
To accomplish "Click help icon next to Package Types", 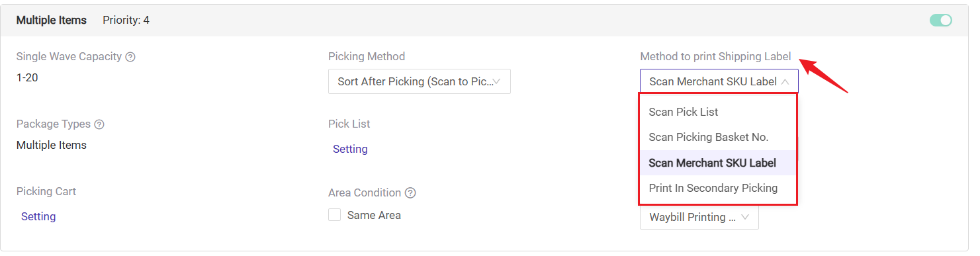I will 99,124.
